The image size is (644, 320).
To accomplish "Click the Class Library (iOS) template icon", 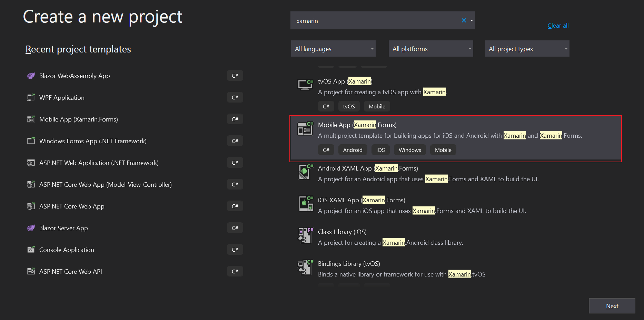I will tap(305, 235).
